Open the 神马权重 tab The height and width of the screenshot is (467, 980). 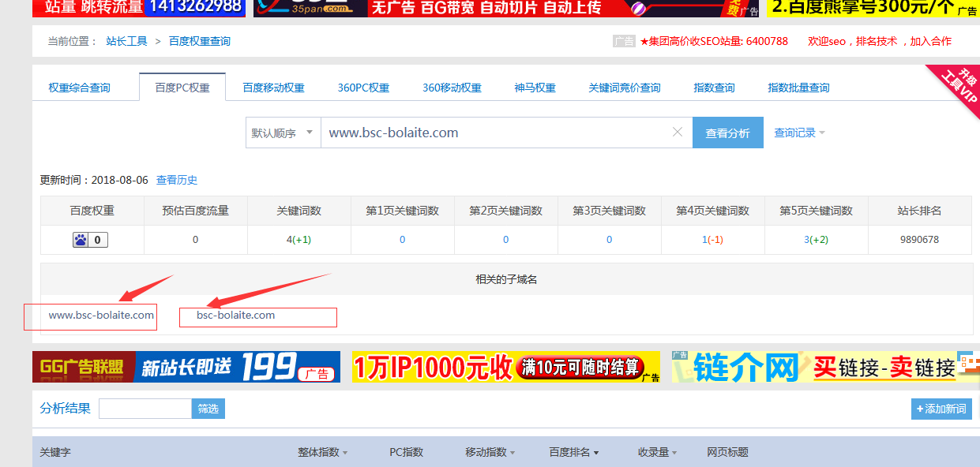click(535, 88)
